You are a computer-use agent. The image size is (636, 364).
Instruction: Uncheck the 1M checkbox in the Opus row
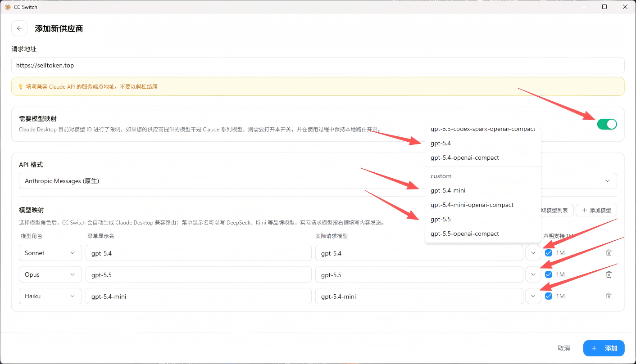(549, 274)
